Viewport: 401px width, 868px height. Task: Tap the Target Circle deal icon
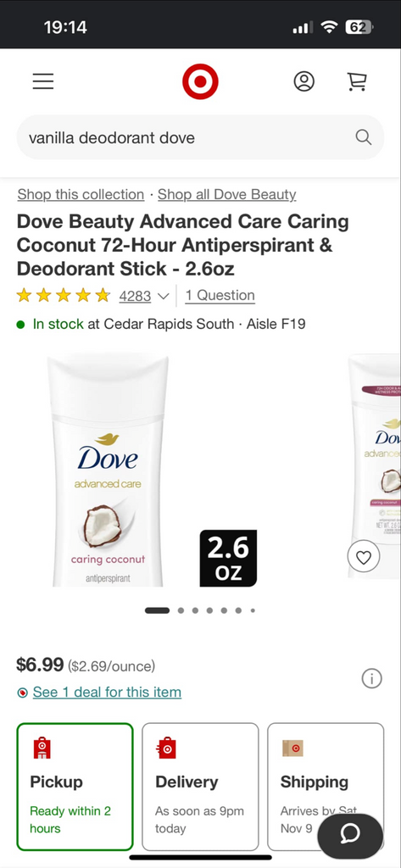click(x=22, y=693)
